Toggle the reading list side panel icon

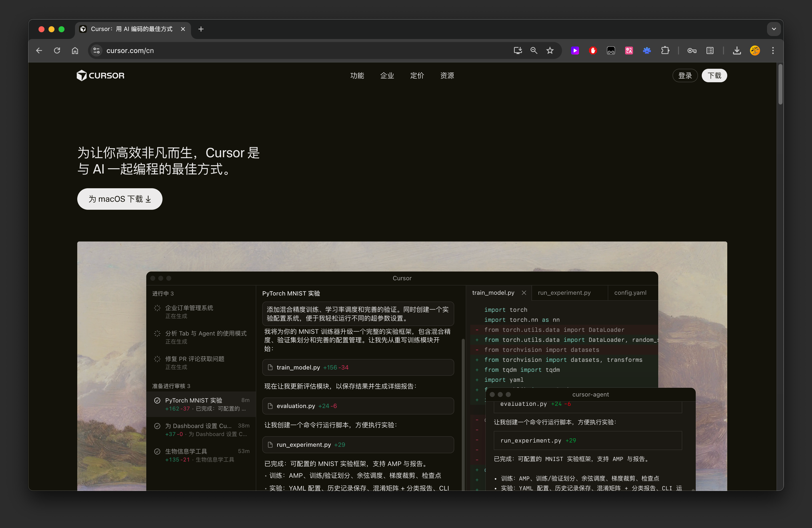pyautogui.click(x=710, y=50)
